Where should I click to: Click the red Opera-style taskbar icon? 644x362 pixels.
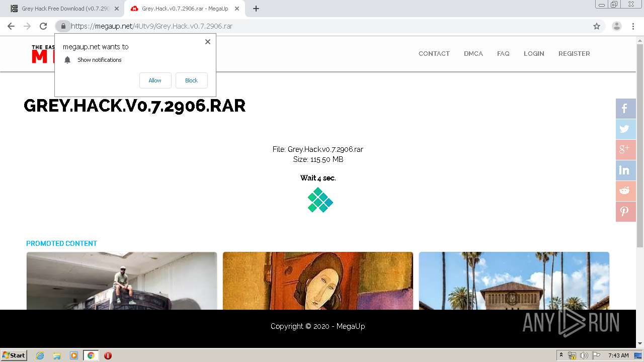(108, 355)
